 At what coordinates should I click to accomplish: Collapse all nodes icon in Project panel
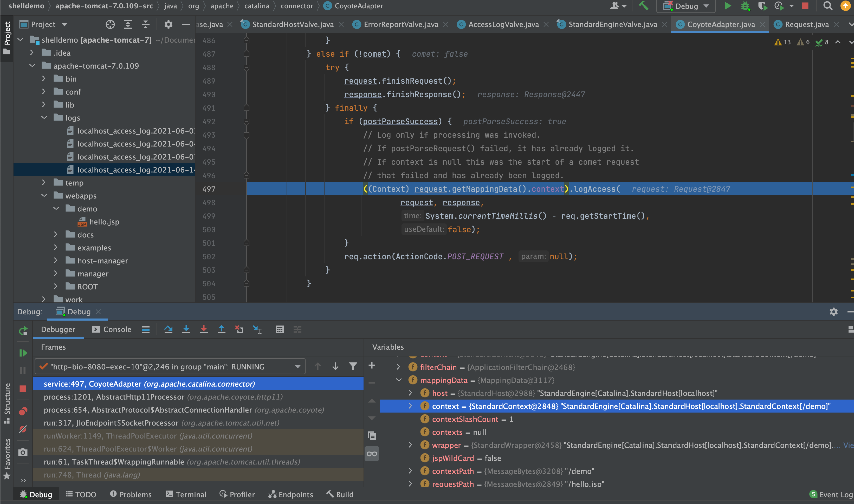[146, 24]
